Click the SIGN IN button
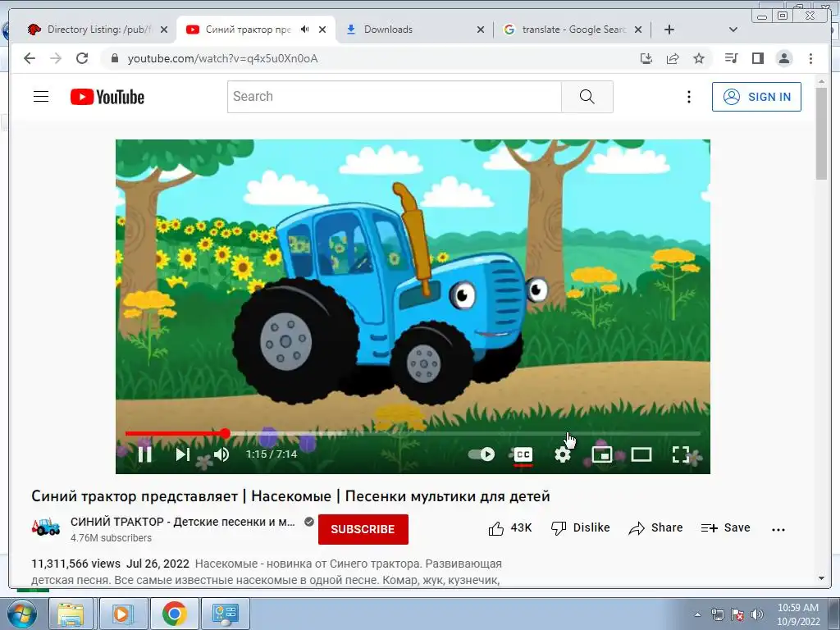 [756, 97]
